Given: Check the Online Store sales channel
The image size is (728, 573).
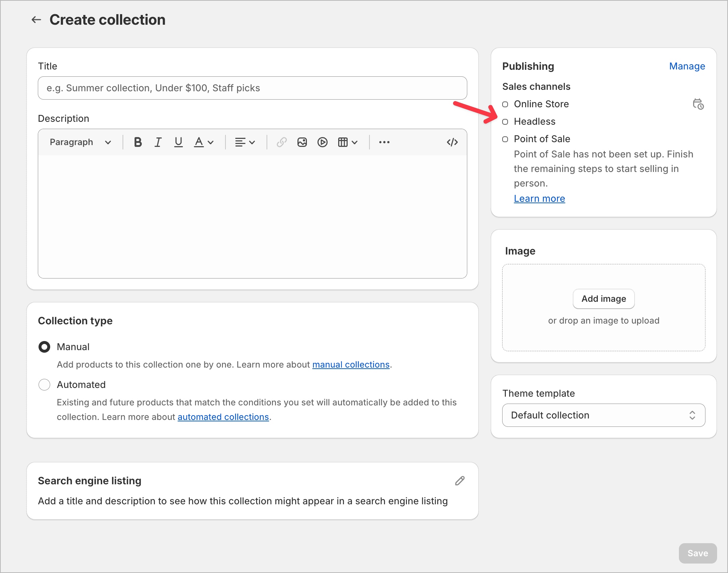Looking at the screenshot, I should point(505,104).
